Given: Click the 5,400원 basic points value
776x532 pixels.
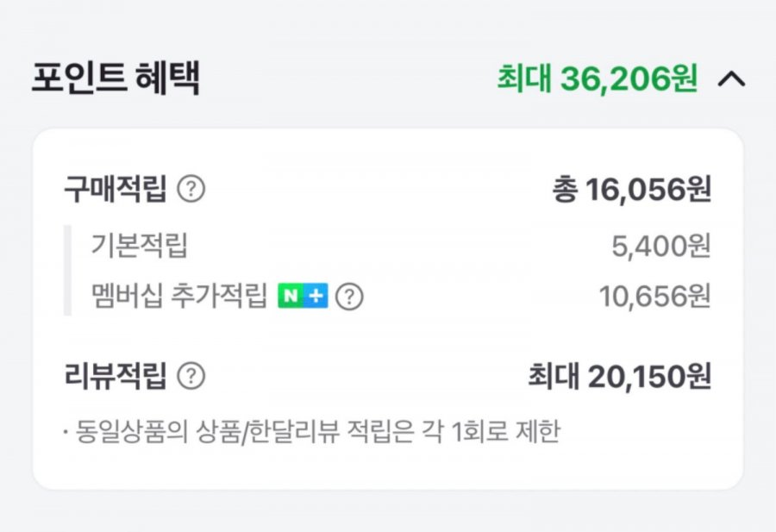Looking at the screenshot, I should [660, 247].
